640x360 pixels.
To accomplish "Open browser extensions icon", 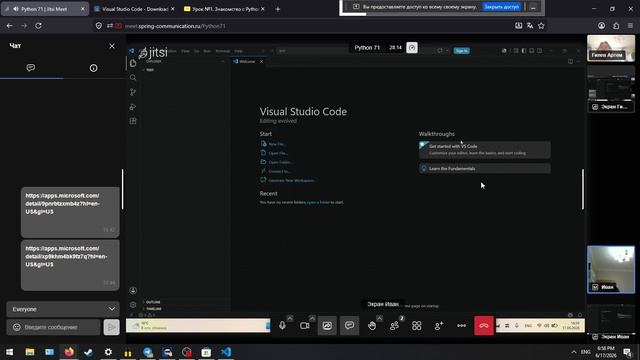I will pos(616,26).
